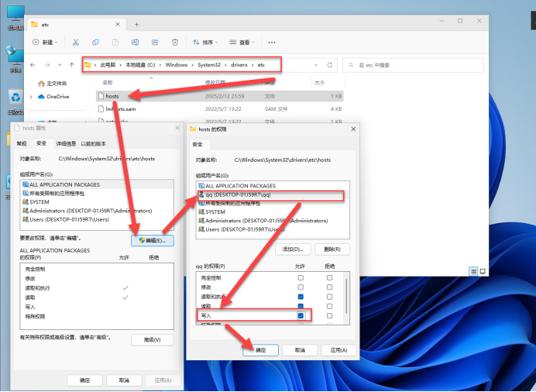
Task: Click 添加(D)... button in permissions dialog
Action: 297,249
